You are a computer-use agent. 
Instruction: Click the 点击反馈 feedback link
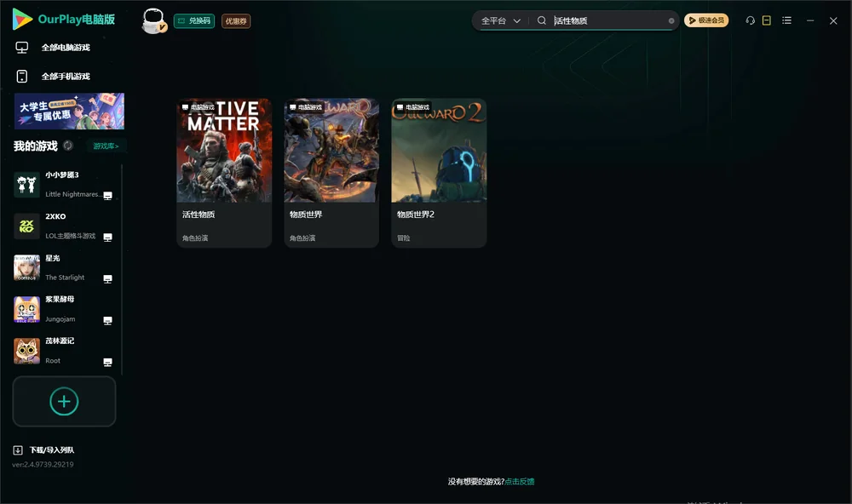(520, 481)
